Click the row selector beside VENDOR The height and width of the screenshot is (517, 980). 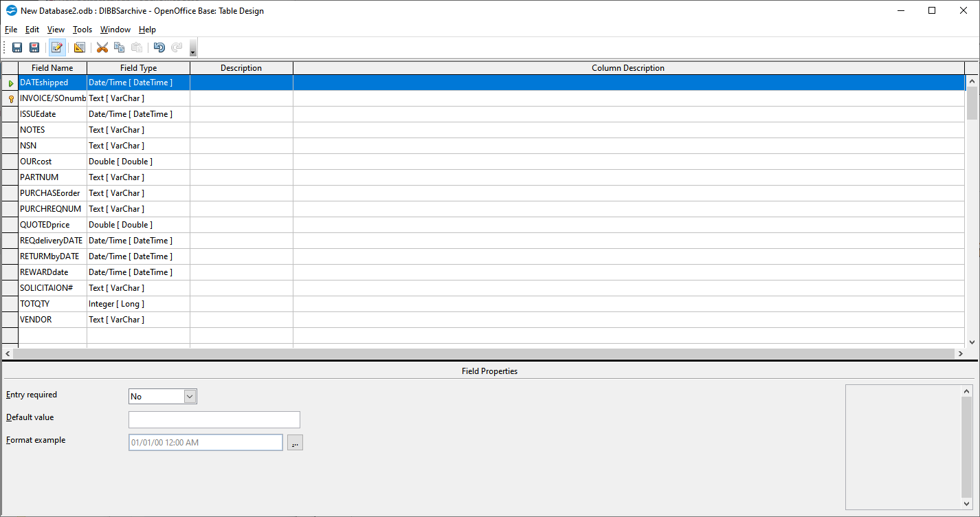coord(10,320)
